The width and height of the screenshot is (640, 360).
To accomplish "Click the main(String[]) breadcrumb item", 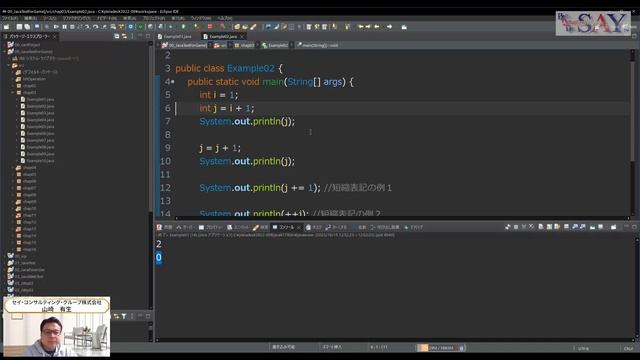I will [317, 45].
